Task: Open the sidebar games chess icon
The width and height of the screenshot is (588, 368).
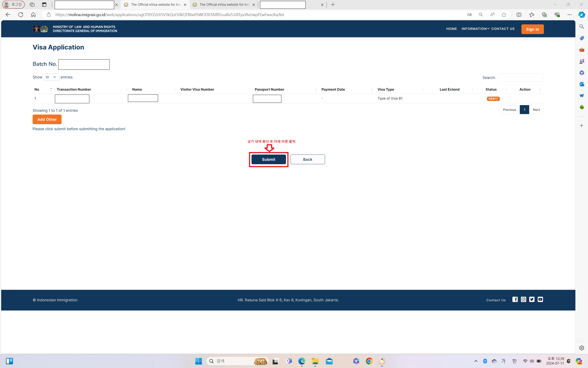Action: pyautogui.click(x=582, y=61)
